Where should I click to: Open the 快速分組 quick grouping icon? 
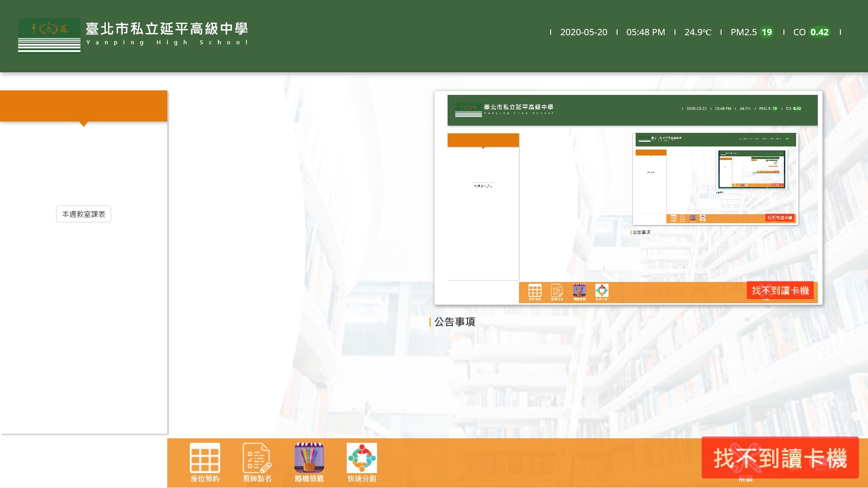[362, 462]
